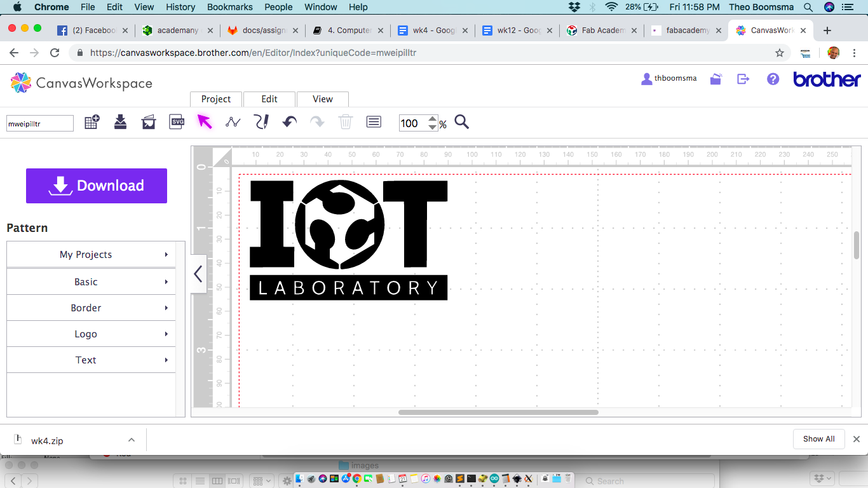Go back with Chrome's back arrow
Image resolution: width=868 pixels, height=488 pixels.
point(14,53)
